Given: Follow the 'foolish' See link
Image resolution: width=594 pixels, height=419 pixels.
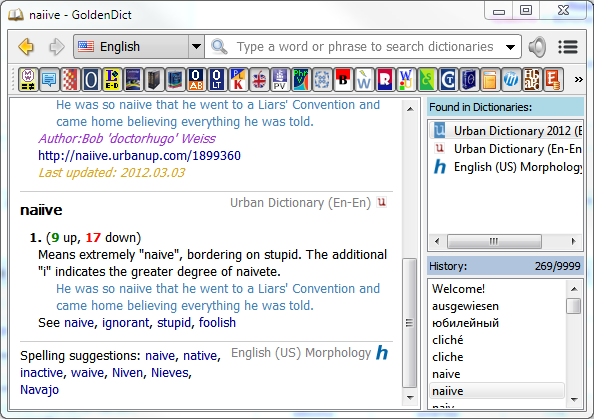Looking at the screenshot, I should (x=217, y=323).
